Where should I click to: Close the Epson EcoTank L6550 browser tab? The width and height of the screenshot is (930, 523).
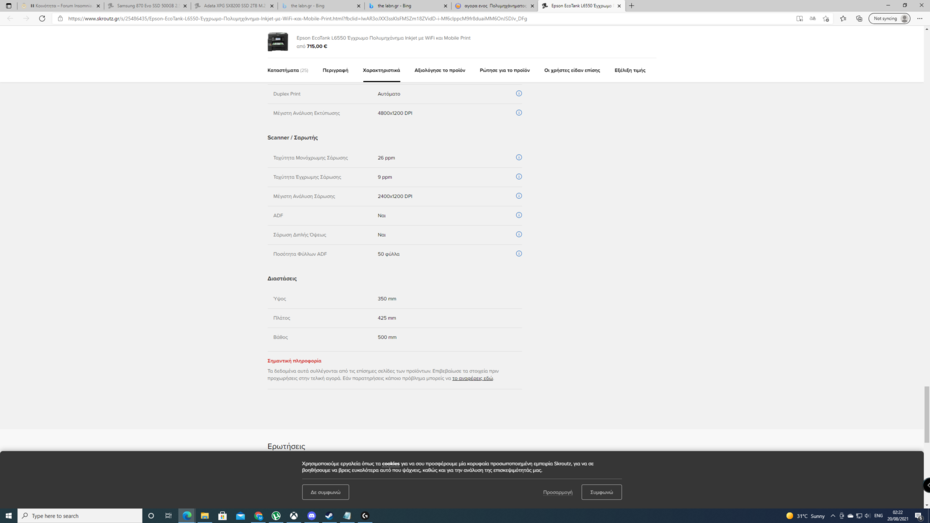pos(619,6)
